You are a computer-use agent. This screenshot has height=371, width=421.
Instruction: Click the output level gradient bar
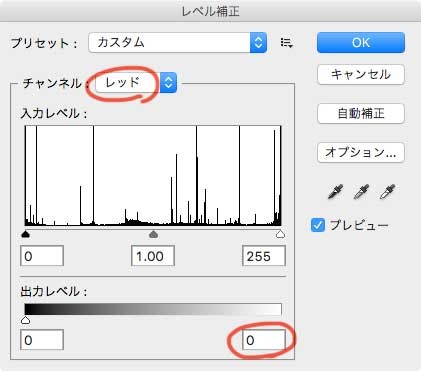point(153,309)
